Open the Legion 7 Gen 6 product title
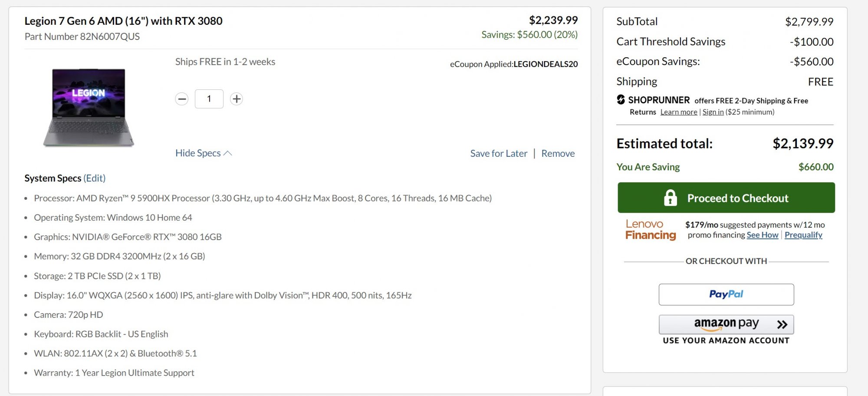This screenshot has height=396, width=868. pyautogui.click(x=123, y=21)
